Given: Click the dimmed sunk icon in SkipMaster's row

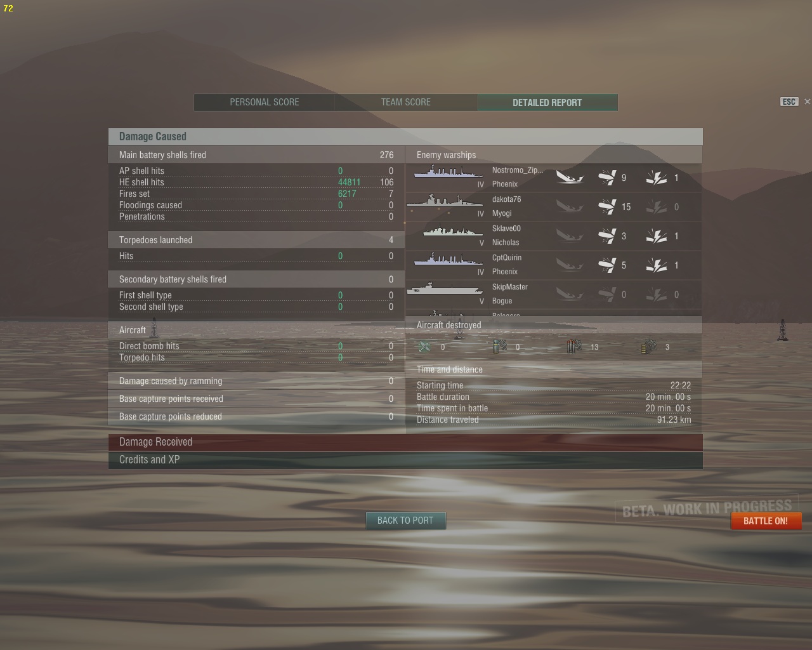Looking at the screenshot, I should tap(570, 295).
